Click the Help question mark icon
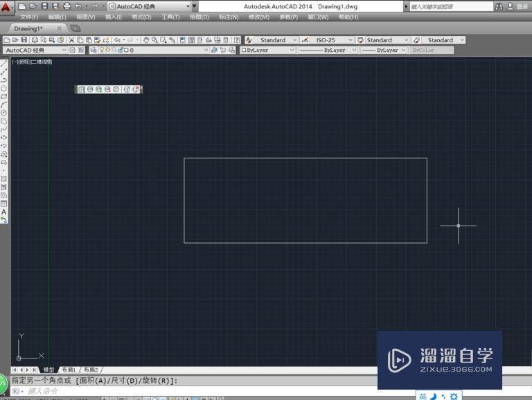Image resolution: width=532 pixels, height=400 pixels. tap(237, 40)
